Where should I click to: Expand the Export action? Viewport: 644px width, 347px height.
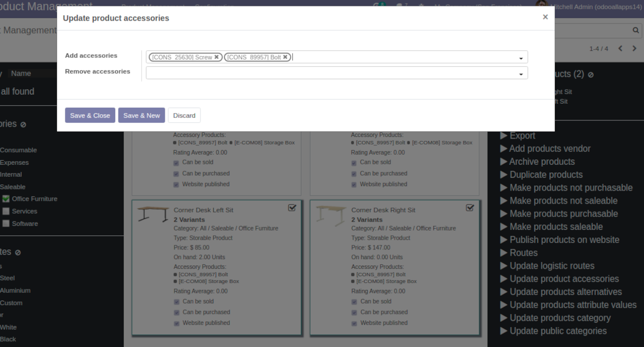tap(517, 136)
